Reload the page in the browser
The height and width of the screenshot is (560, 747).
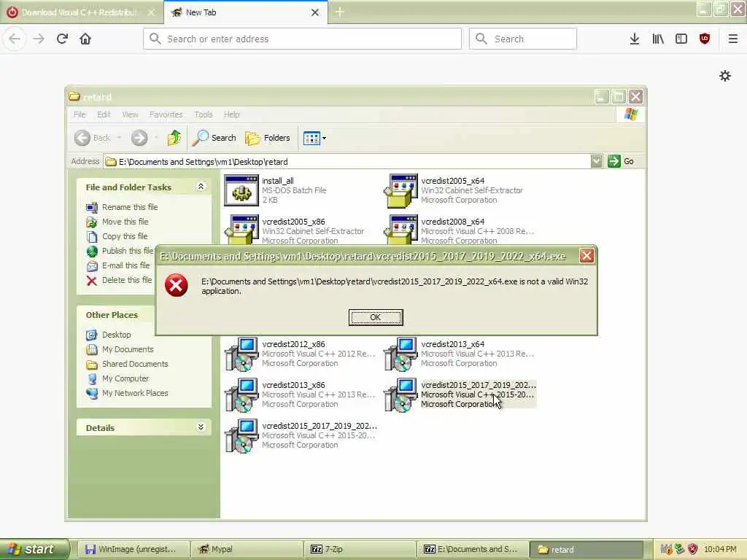pos(62,39)
